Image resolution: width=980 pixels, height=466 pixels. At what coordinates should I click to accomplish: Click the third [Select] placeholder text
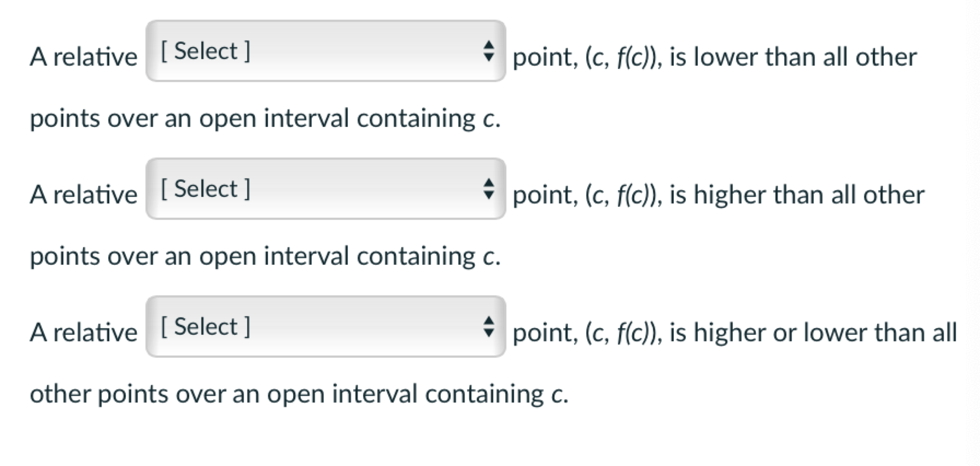coord(204,327)
